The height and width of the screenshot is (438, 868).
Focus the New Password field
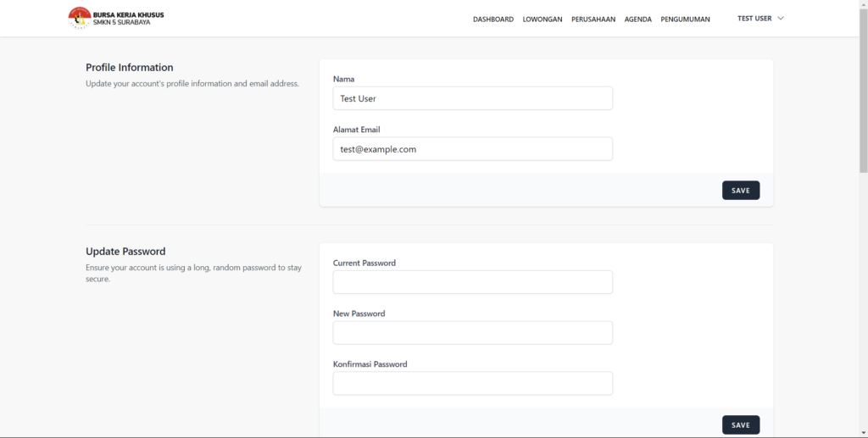(473, 333)
